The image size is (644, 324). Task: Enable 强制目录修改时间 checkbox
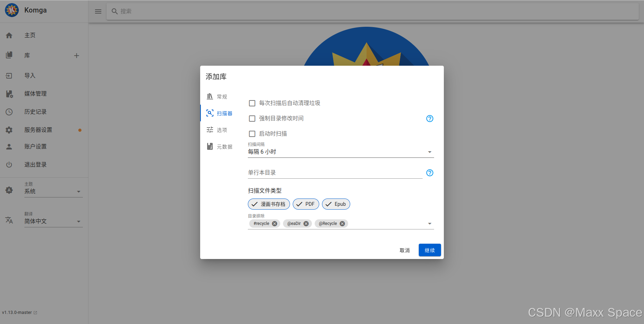pyautogui.click(x=252, y=119)
